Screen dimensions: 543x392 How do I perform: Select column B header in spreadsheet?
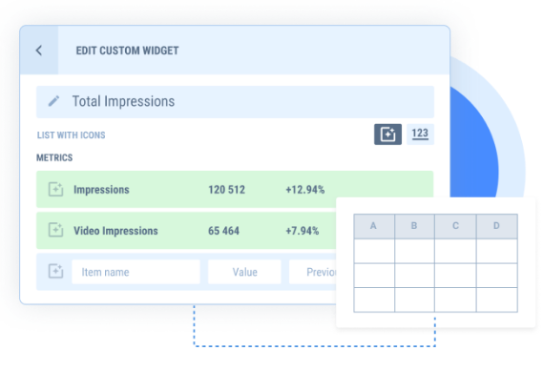coord(414,226)
